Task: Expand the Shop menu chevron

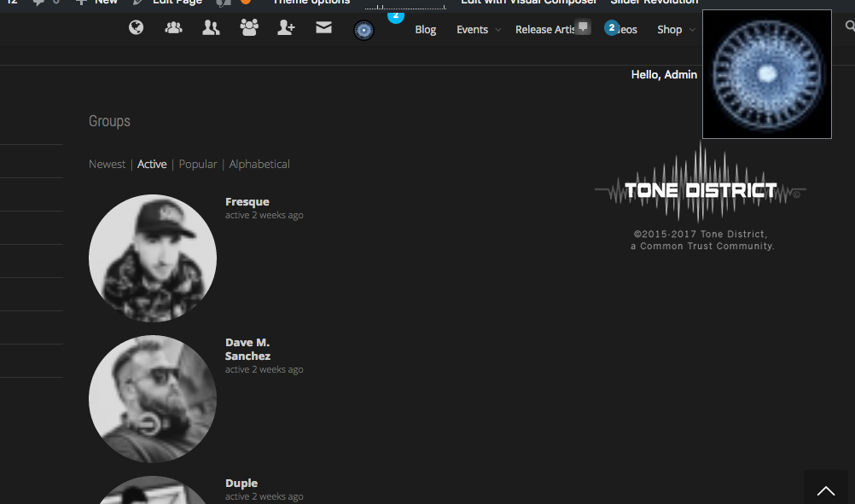Action: click(x=692, y=30)
